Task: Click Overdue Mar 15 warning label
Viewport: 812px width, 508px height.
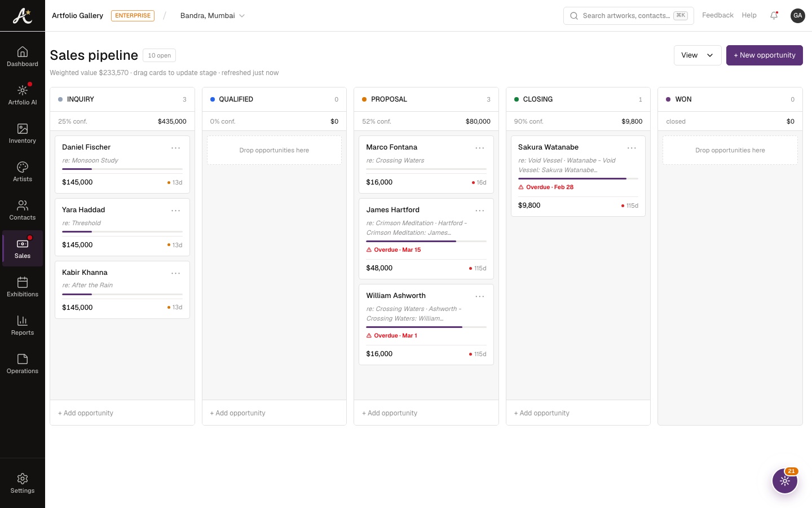Action: pos(394,250)
